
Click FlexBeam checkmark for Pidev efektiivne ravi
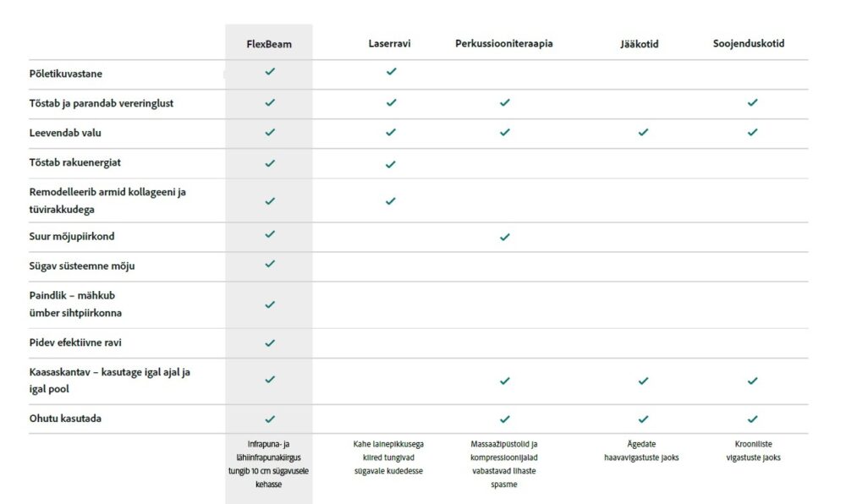[270, 342]
